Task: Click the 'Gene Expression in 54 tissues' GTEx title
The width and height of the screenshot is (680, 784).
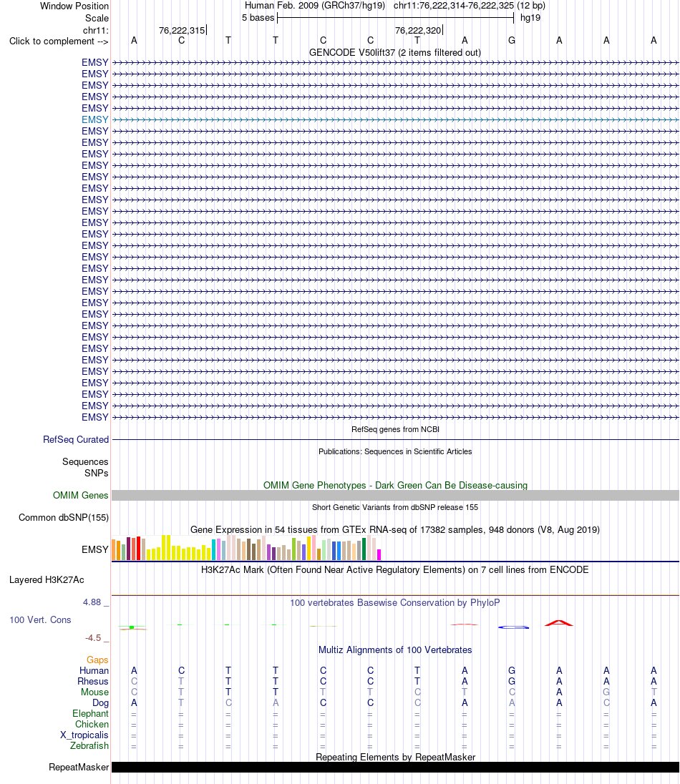Action: 395,529
